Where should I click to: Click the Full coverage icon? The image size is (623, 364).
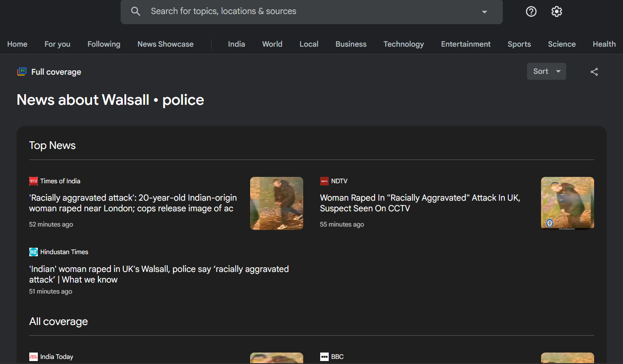click(22, 72)
